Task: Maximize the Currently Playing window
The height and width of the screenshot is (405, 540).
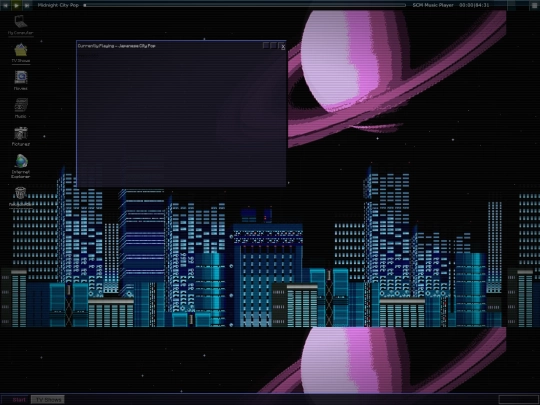Action: (x=274, y=45)
